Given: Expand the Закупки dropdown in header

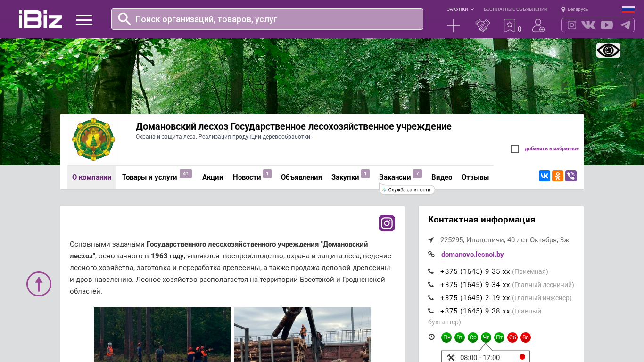Looking at the screenshot, I should [x=460, y=9].
